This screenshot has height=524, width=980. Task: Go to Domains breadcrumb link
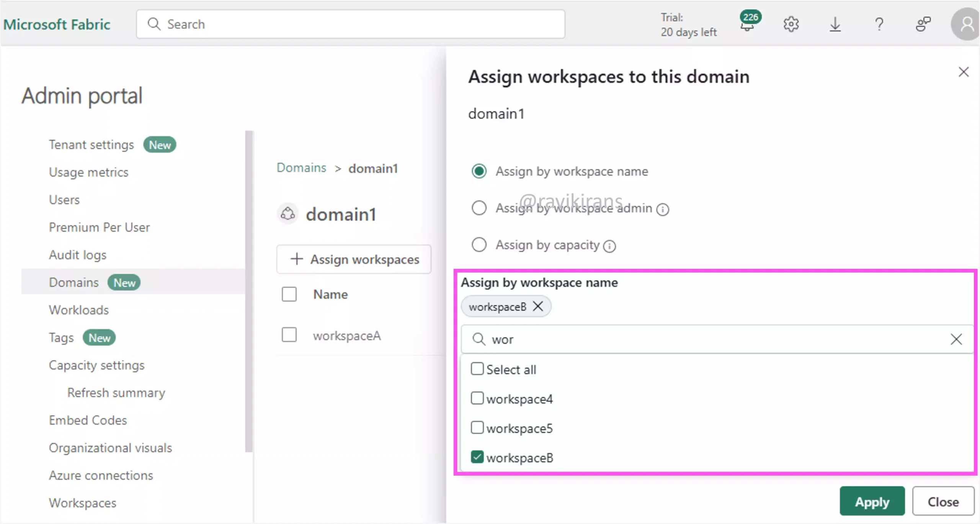[301, 168]
